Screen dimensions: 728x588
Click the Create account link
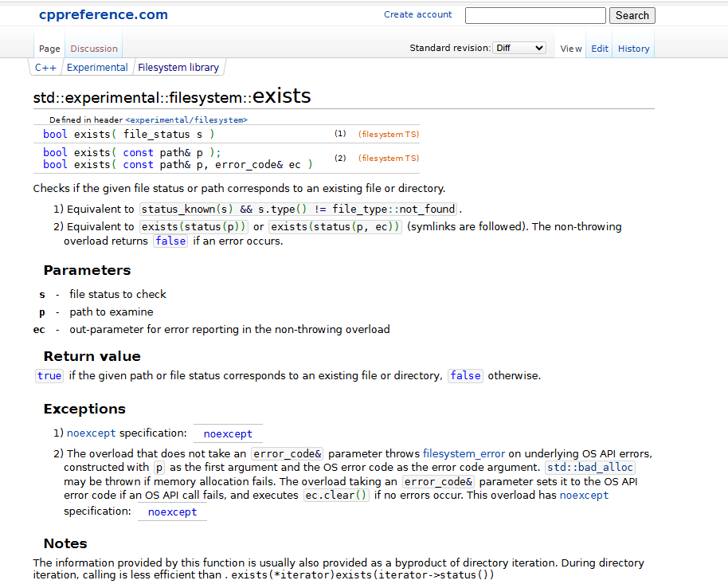[417, 14]
